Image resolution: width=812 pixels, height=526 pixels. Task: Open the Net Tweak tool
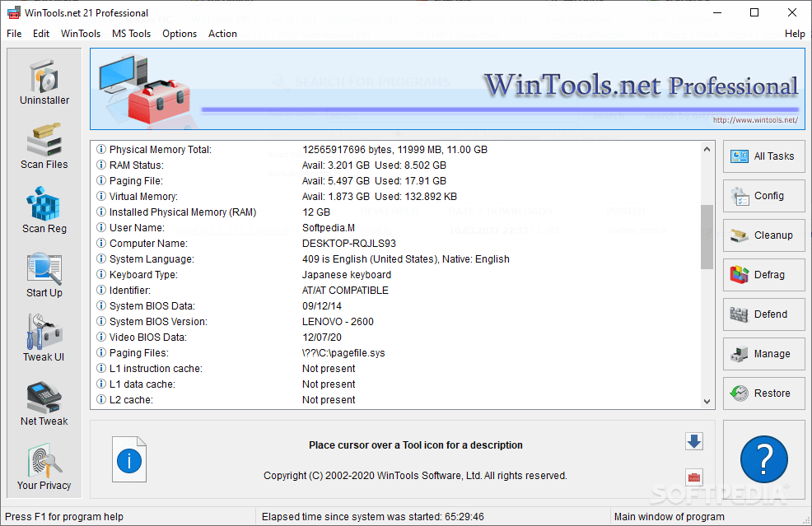pos(44,403)
